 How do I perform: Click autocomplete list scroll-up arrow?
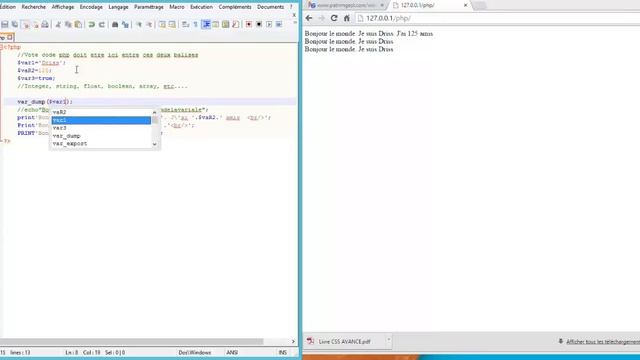click(x=155, y=112)
